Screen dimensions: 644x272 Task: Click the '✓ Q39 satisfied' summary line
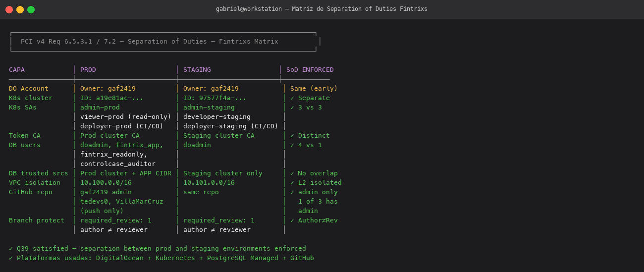[158, 249]
